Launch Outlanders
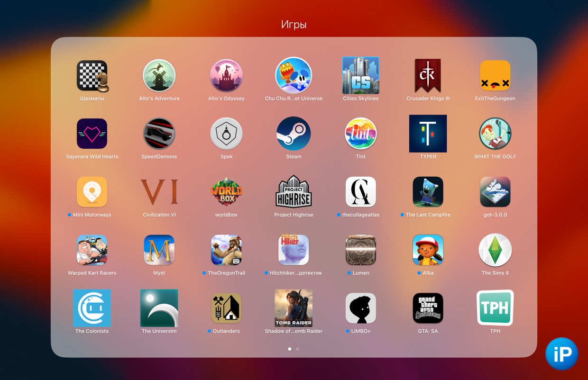The image size is (588, 380). click(x=226, y=308)
